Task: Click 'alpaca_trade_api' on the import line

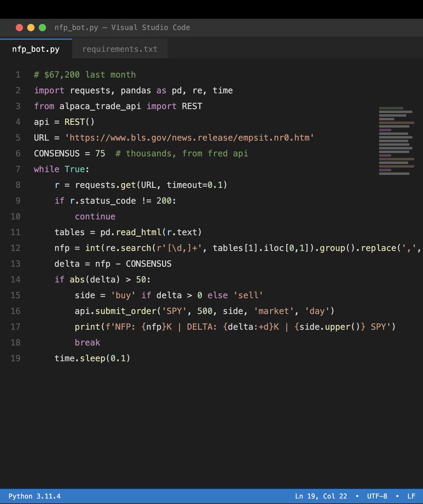Action: point(100,106)
